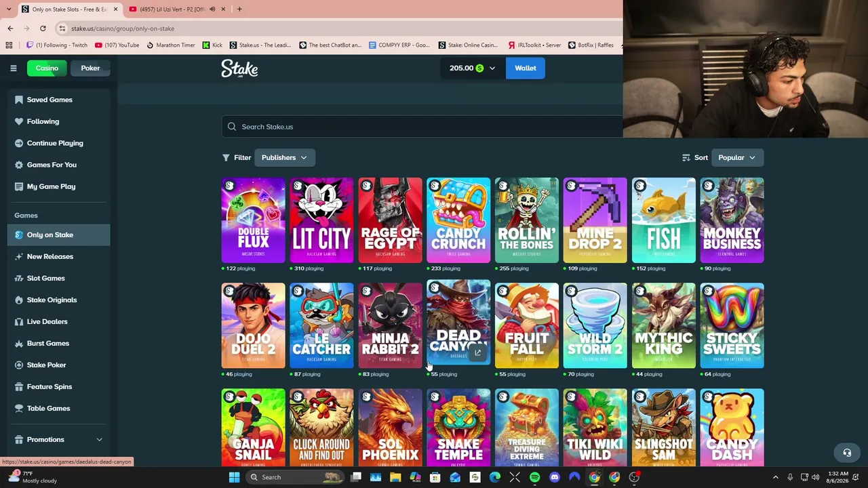Open the Stake hamburger menu

point(13,68)
